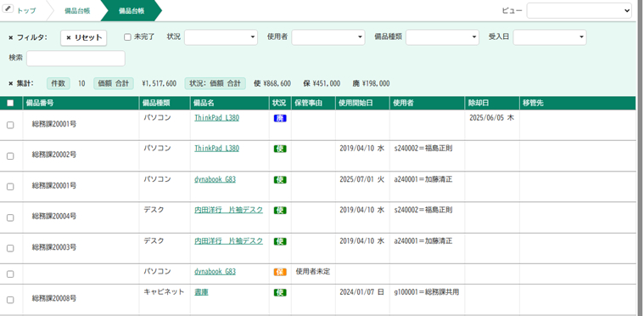Open ThinkPad L380 link in the 廃 row

coord(217,117)
